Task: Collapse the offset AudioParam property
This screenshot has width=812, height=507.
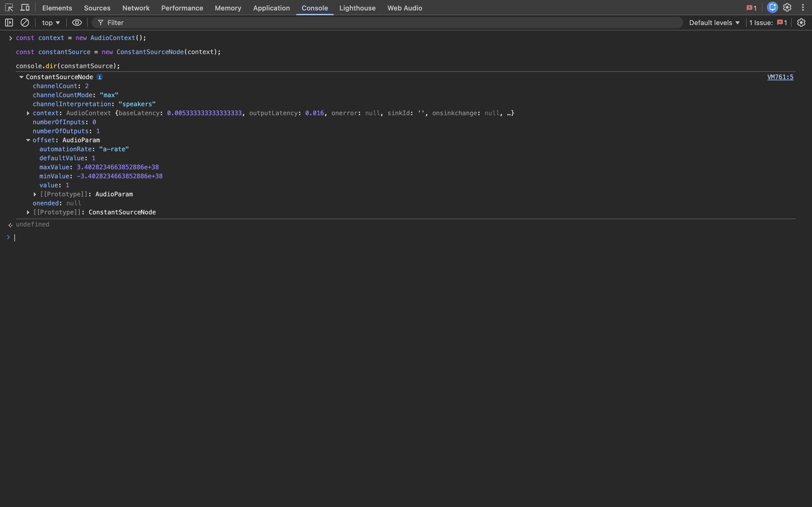Action: click(x=28, y=140)
